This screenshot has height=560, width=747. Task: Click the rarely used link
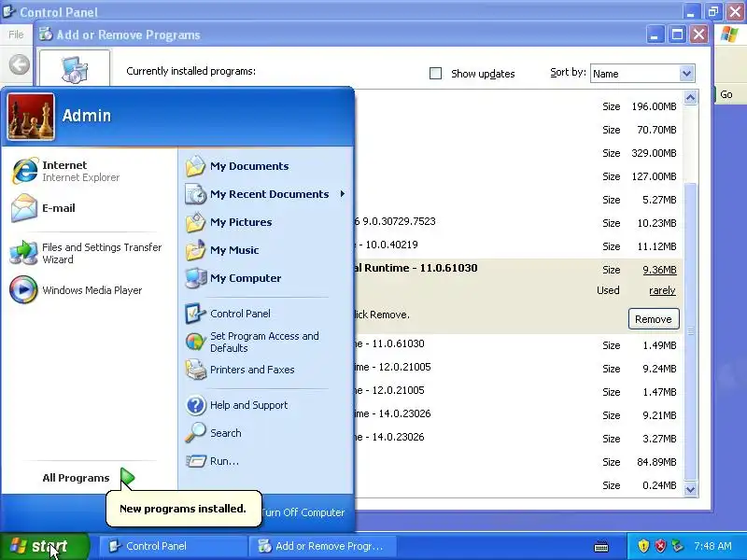pos(662,290)
